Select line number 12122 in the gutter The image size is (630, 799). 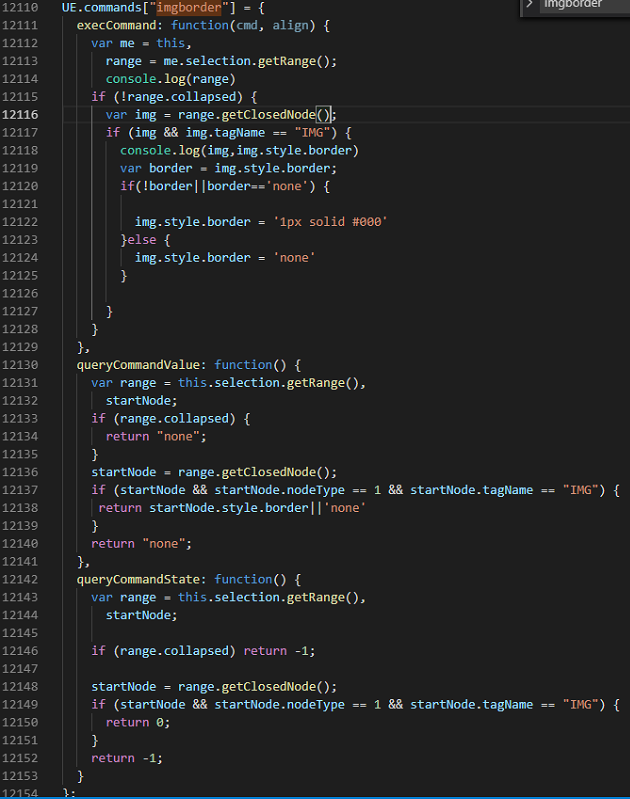20,222
